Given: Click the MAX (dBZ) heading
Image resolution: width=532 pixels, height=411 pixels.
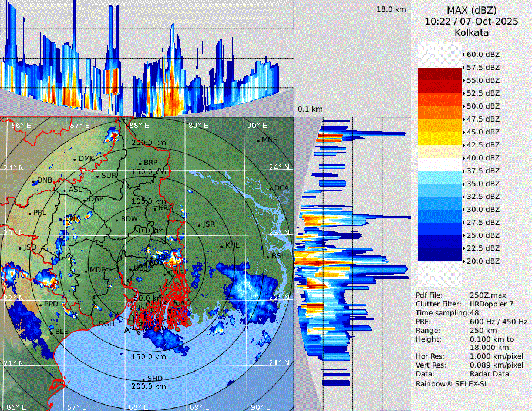Looking at the screenshot, I should click(472, 10).
